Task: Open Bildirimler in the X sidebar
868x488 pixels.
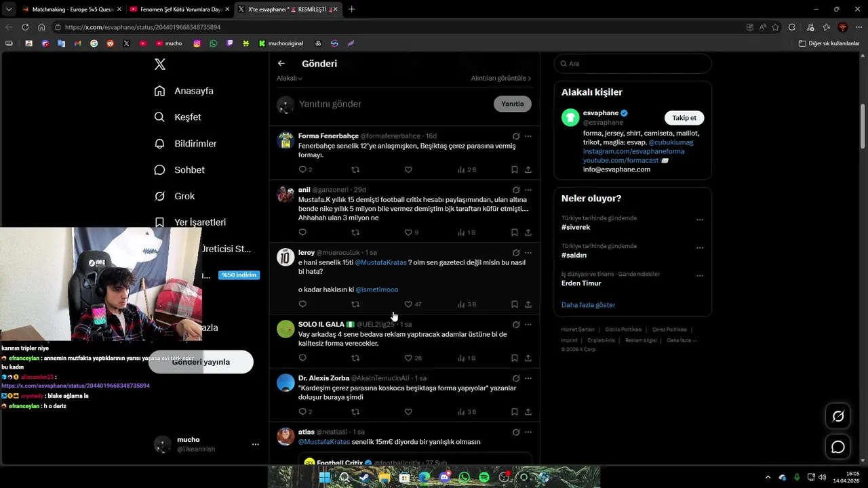Action: (x=185, y=144)
